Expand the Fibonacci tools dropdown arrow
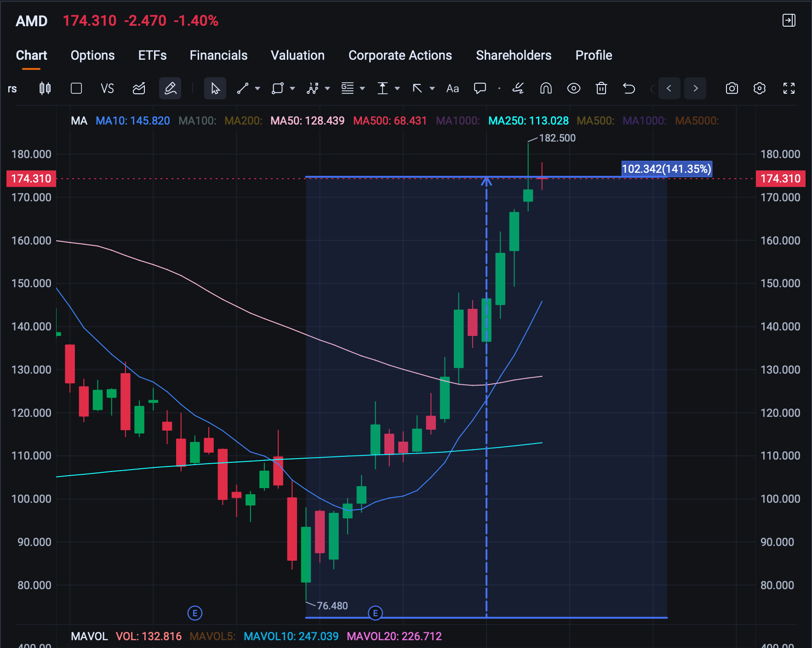812x648 pixels. (362, 88)
